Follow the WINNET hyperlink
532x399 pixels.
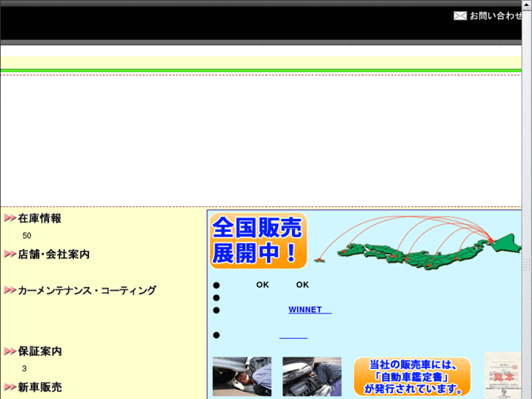tap(310, 310)
